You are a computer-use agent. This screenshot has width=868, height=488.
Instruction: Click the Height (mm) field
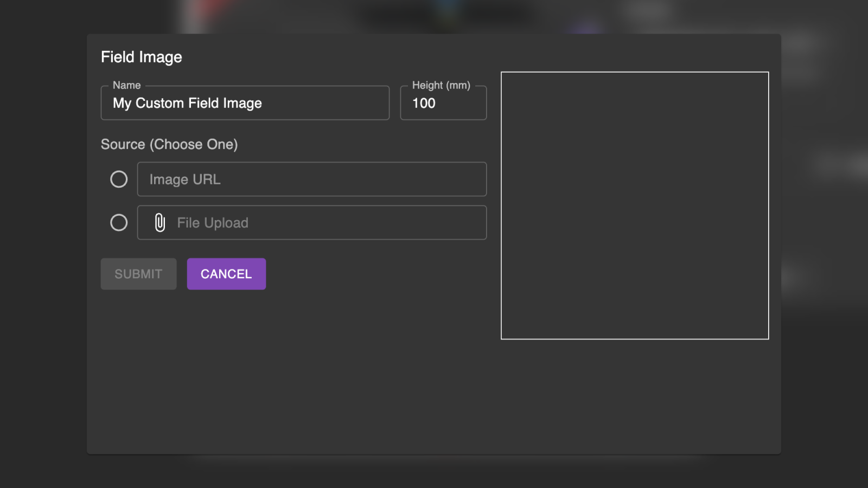[443, 102]
